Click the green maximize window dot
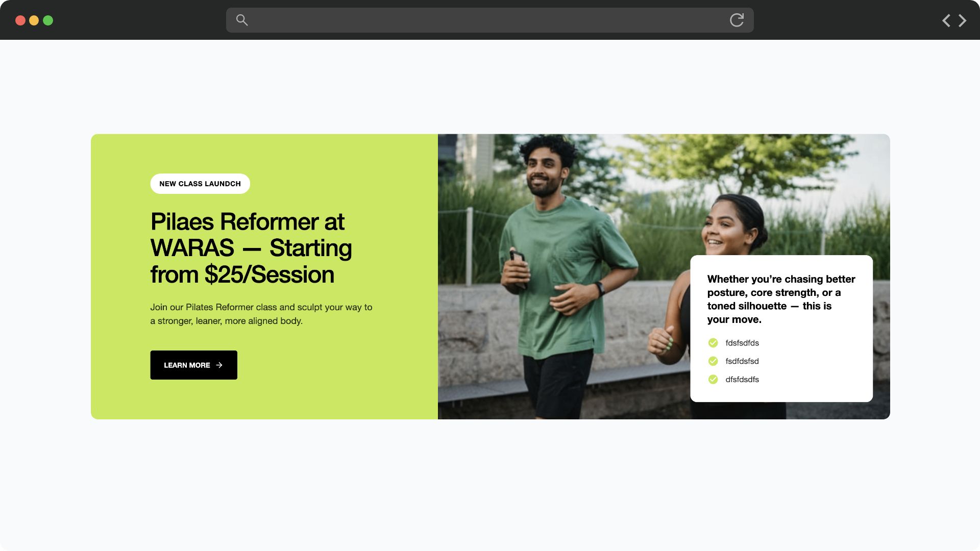This screenshot has height=551, width=980. [48, 20]
